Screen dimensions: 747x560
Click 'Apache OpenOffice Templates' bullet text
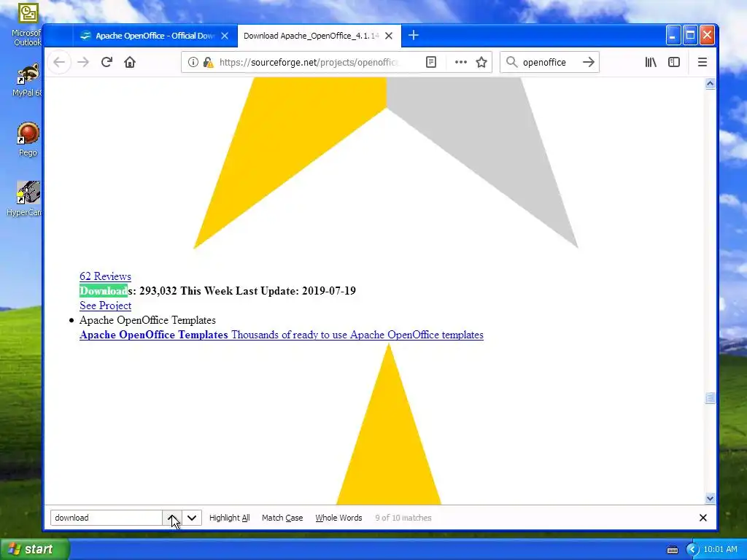[147, 320]
